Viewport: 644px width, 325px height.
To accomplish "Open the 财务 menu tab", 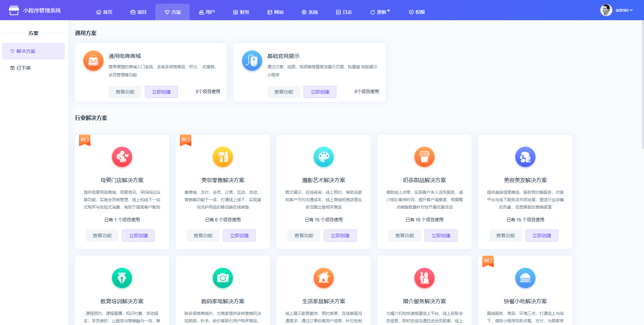I will click(x=241, y=12).
